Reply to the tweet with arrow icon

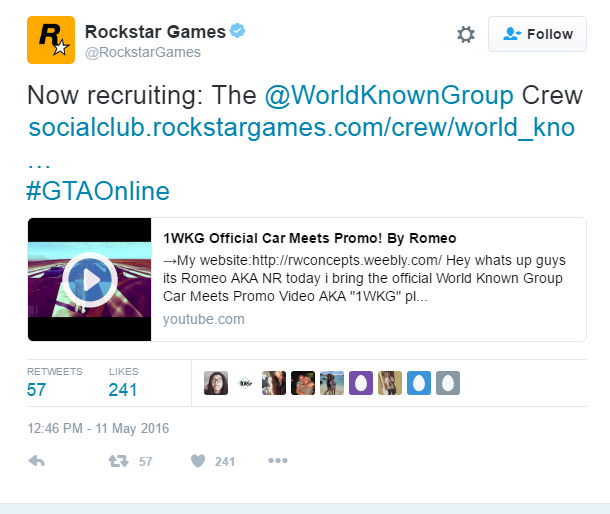pyautogui.click(x=37, y=461)
